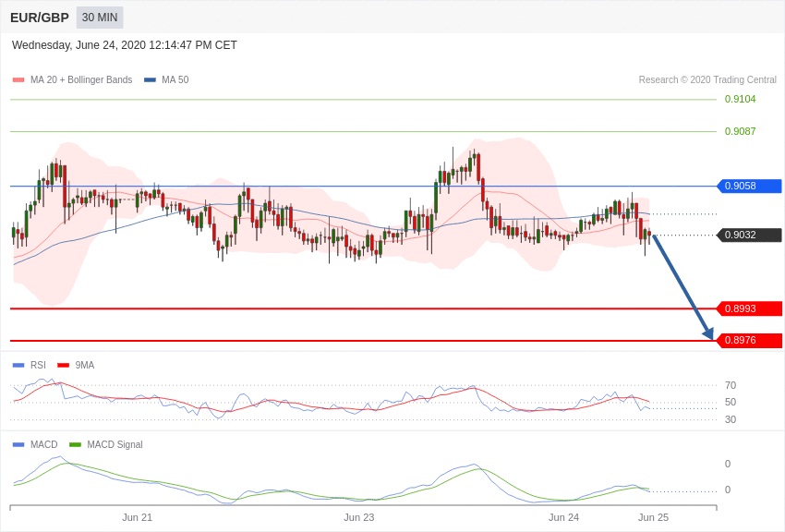Click the red 0.8993 support price tag
The width and height of the screenshot is (785, 532).
(x=750, y=308)
